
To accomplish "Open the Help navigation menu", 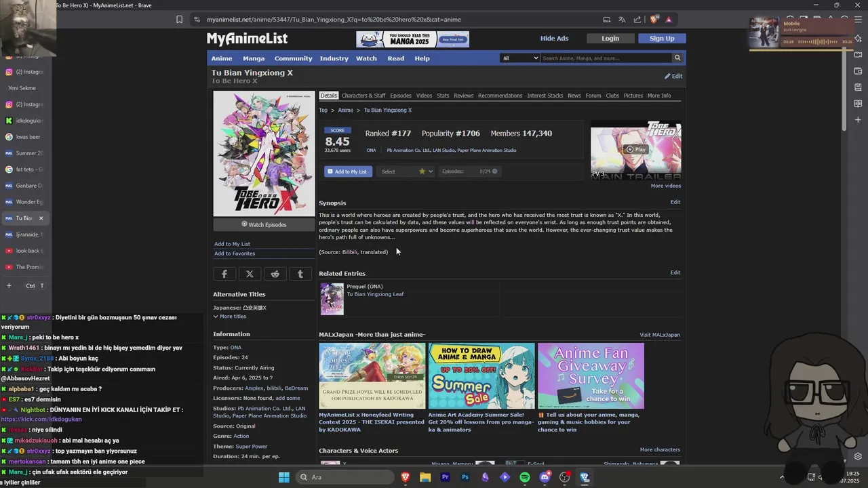I will click(x=422, y=58).
